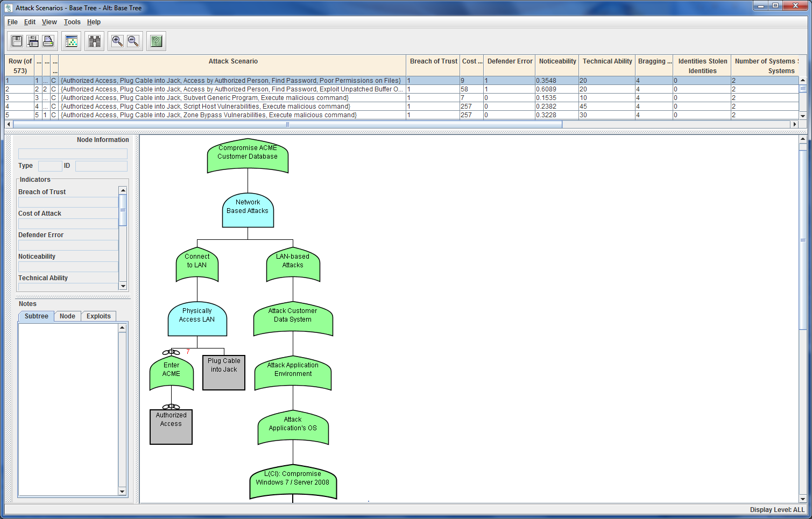Click the Noticeability indicator field

click(x=68, y=267)
